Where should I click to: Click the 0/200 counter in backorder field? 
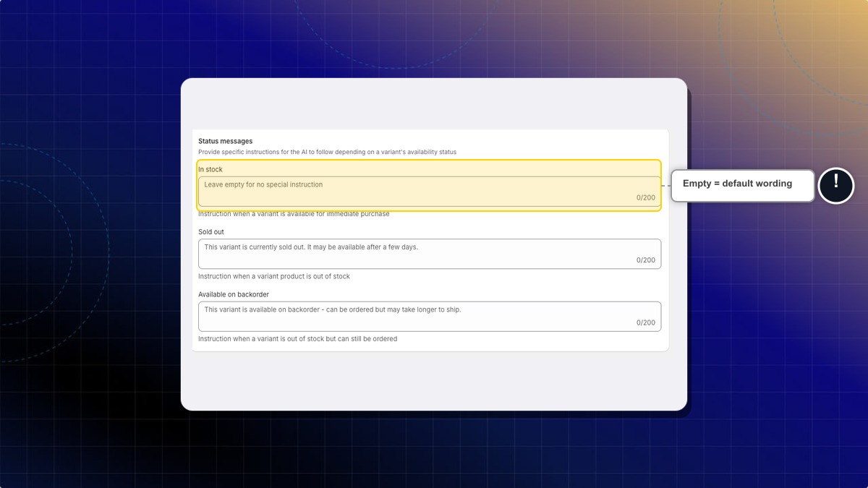click(x=646, y=322)
